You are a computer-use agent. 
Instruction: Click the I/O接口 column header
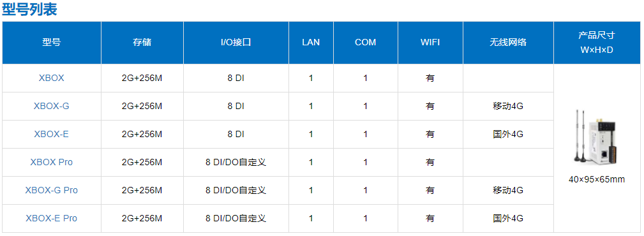click(x=236, y=42)
